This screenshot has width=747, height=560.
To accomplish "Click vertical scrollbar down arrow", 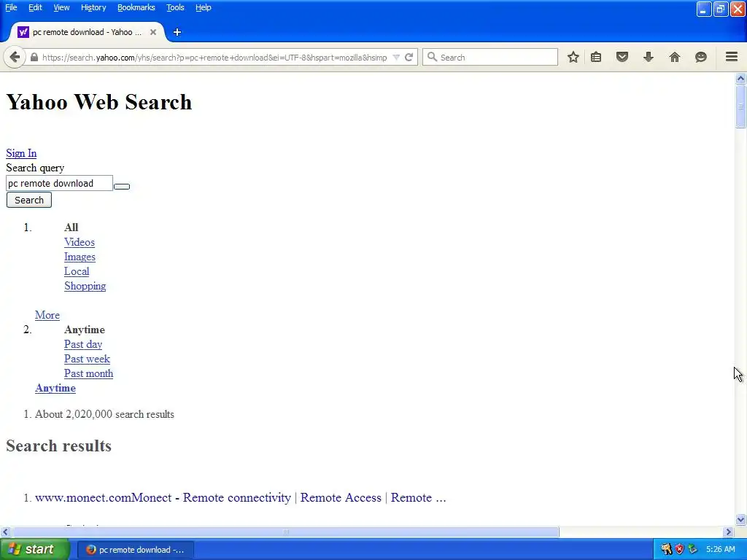I will pyautogui.click(x=740, y=519).
